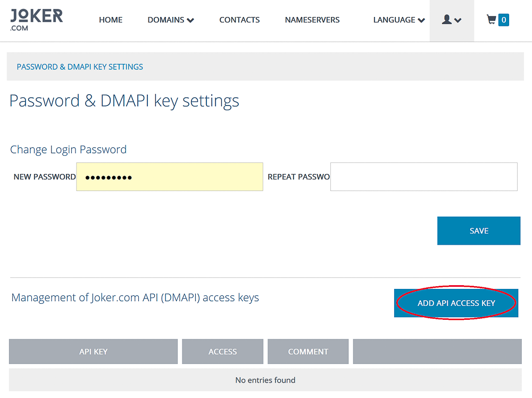Click the 'NEW PASSWORD' field label
Image resolution: width=532 pixels, height=398 pixels.
coord(45,177)
